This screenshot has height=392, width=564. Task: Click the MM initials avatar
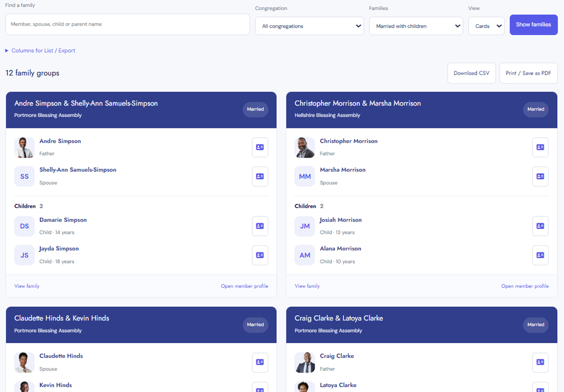[x=305, y=177]
